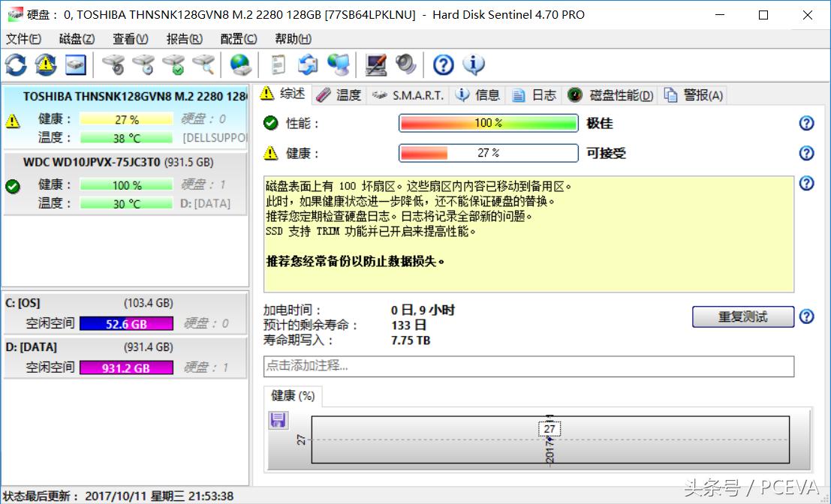
Task: Click the disk with magnifier toolbar icon
Action: 203,65
